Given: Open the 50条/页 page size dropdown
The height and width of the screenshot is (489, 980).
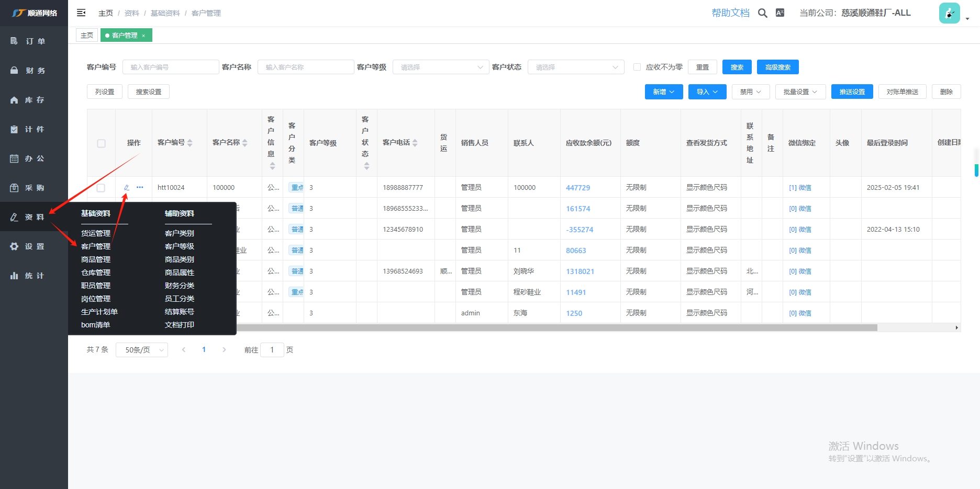Looking at the screenshot, I should (x=142, y=350).
